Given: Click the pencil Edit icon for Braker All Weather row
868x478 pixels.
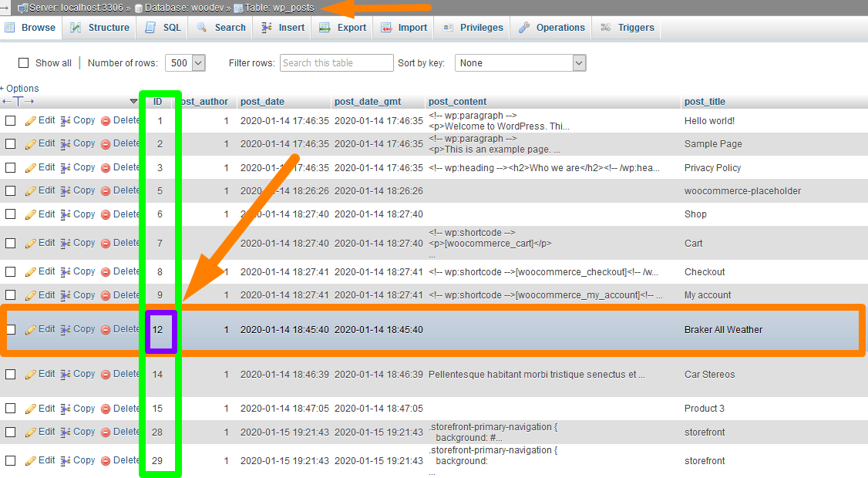Looking at the screenshot, I should (31, 330).
